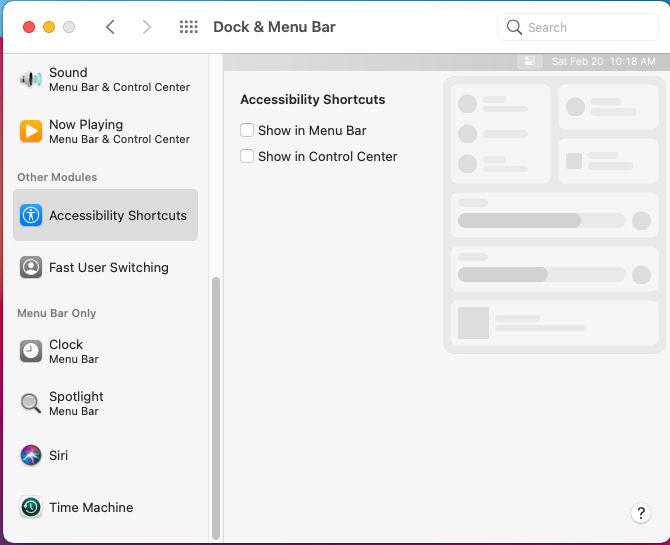Click the blue Accessibility Shortcuts icon
Screen dimensions: 670x545
[31, 215]
